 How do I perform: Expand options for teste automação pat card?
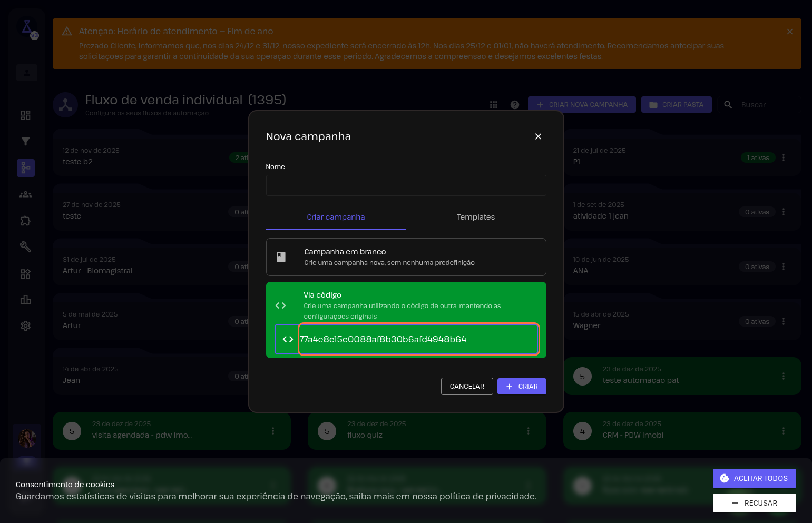point(784,376)
